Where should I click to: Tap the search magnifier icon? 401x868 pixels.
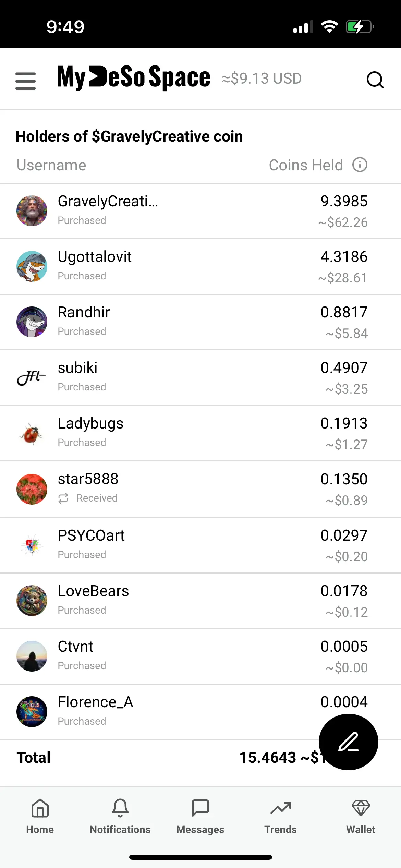(x=376, y=80)
